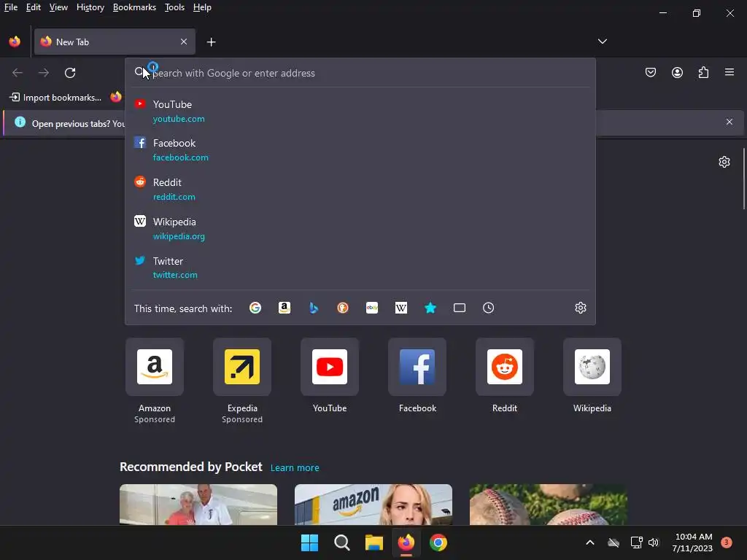Image resolution: width=747 pixels, height=560 pixels.
Task: Open Extensions puzzle icon
Action: tap(703, 72)
